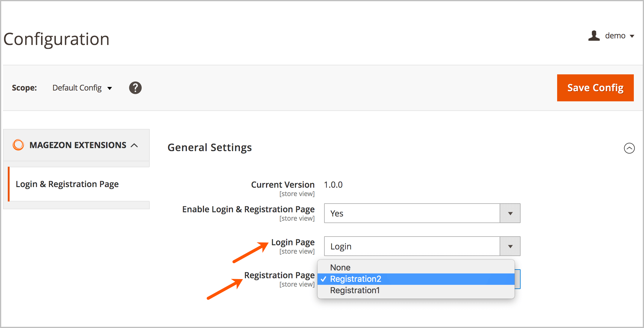Open the Login & Registration Page settings

(67, 184)
